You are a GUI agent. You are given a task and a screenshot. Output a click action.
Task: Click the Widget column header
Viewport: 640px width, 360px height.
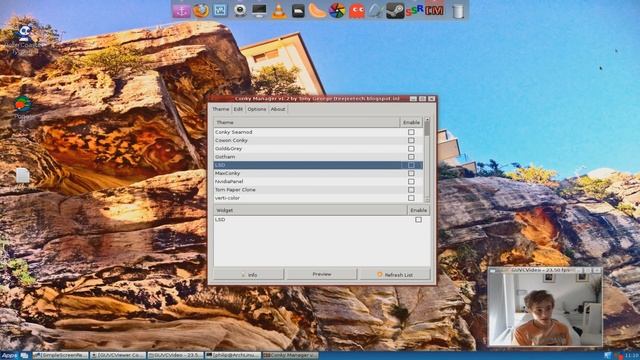310,210
